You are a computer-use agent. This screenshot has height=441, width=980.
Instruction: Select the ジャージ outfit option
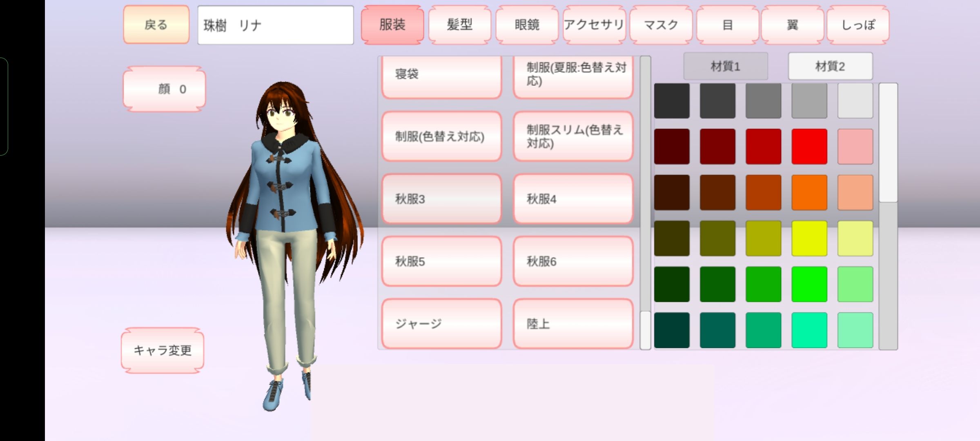click(x=441, y=324)
